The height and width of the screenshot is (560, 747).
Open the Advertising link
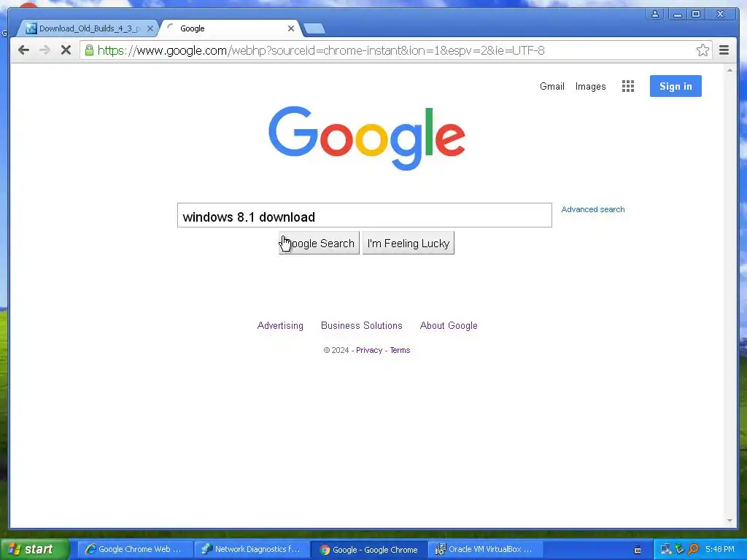(x=280, y=326)
